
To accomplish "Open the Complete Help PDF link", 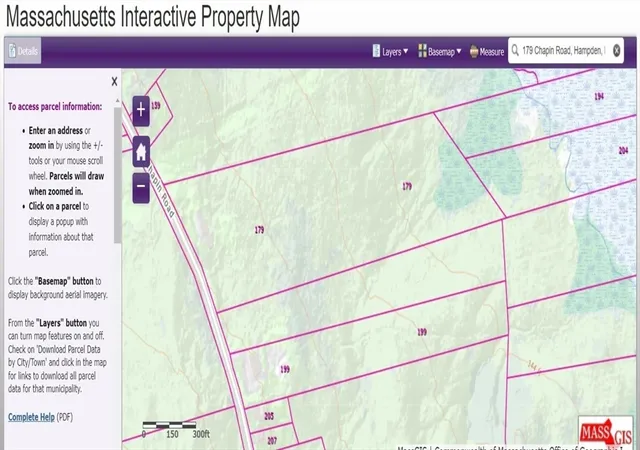I will click(31, 417).
